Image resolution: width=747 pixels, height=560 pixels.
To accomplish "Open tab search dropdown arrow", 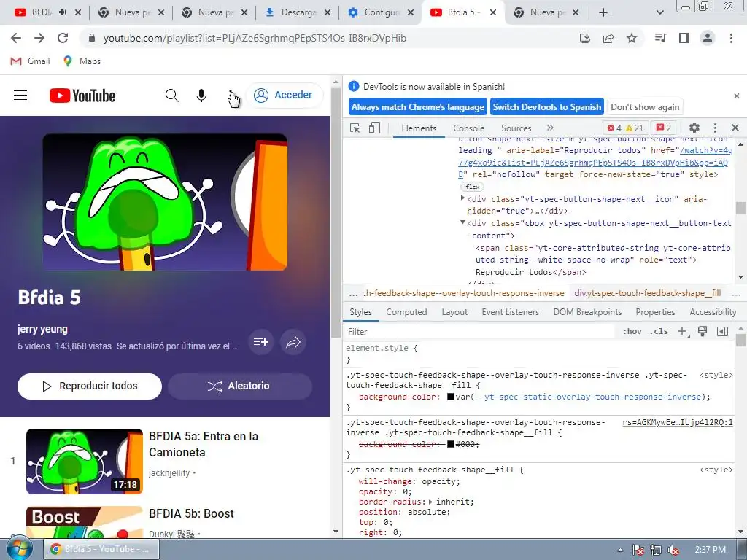I will tap(659, 12).
